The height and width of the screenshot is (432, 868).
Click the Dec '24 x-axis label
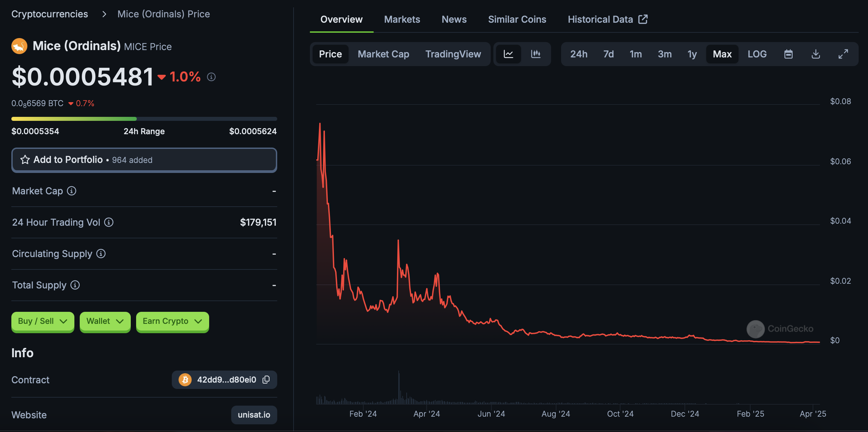[x=685, y=414]
